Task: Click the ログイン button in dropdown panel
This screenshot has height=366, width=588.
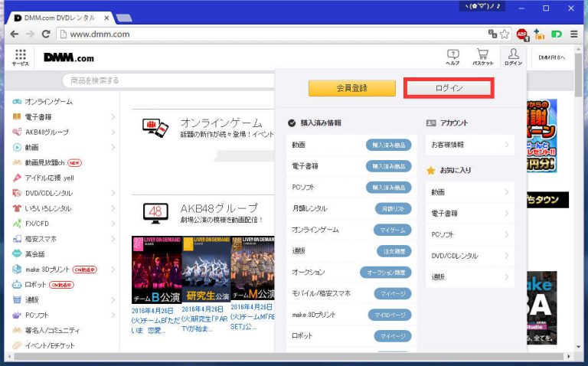Action: tap(449, 88)
